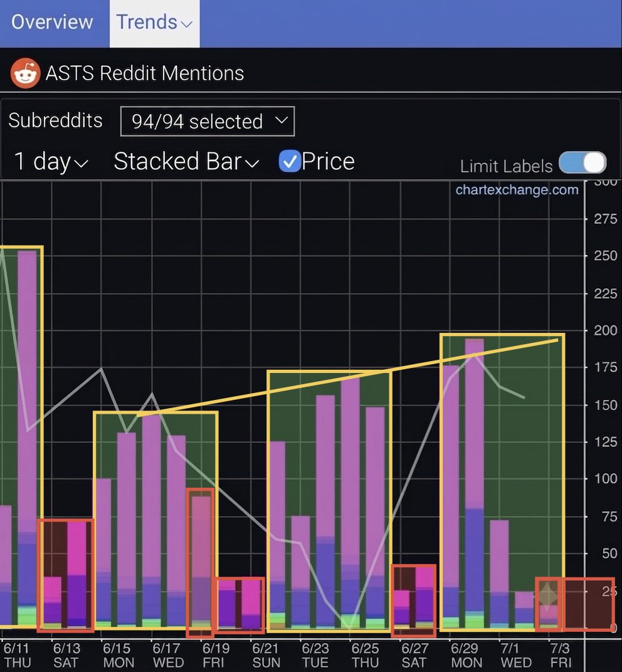Click the 6/27 SAT axis label

click(x=414, y=655)
